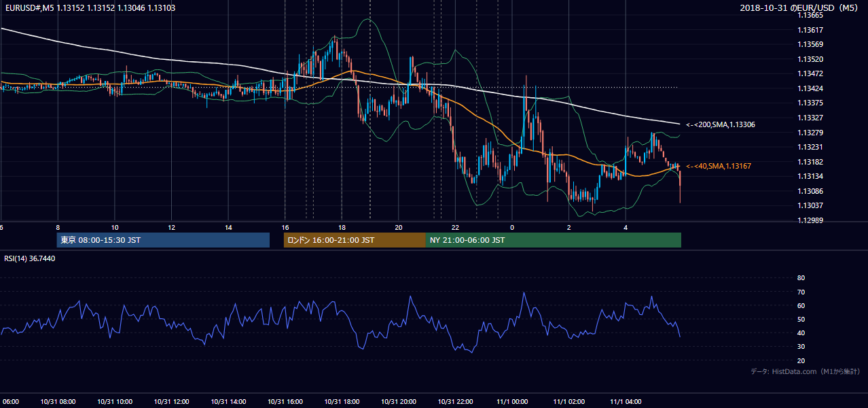Select RSI scale level 20
This screenshot has width=868, height=408.
pyautogui.click(x=801, y=360)
